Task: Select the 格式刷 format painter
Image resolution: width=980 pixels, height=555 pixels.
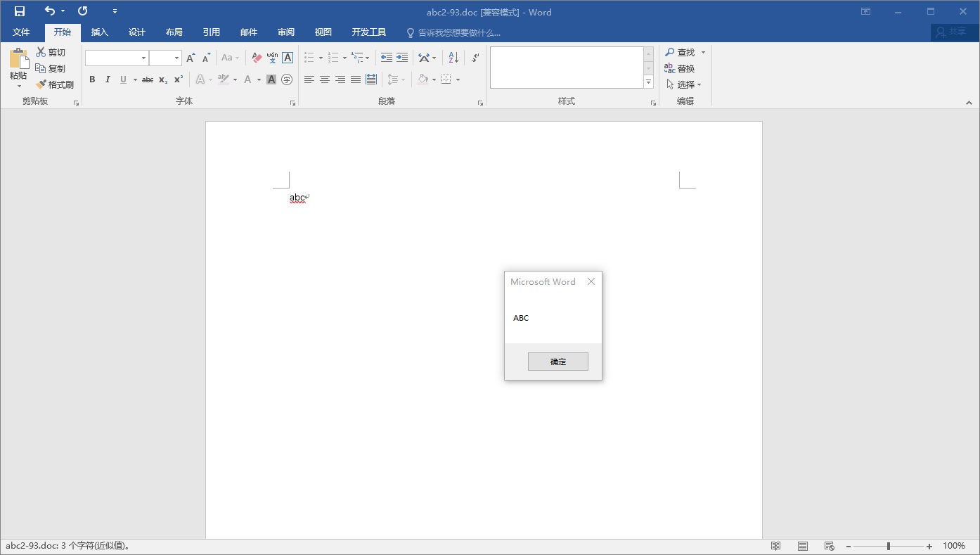Action: (55, 85)
